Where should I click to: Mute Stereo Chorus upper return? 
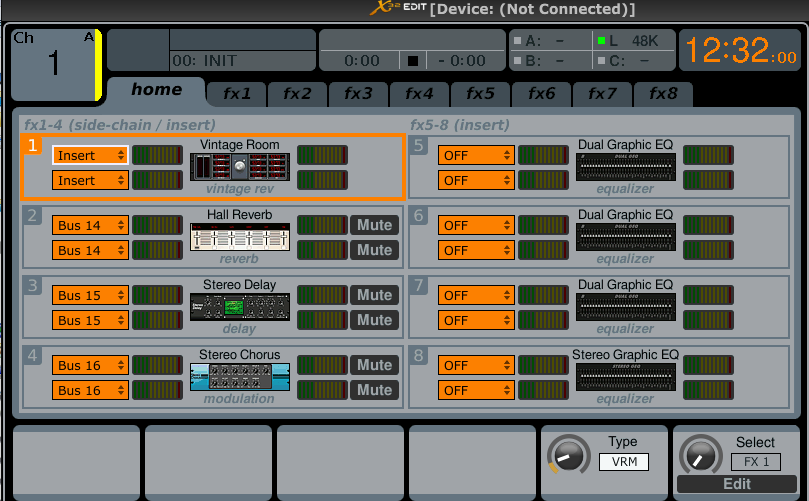pyautogui.click(x=375, y=365)
